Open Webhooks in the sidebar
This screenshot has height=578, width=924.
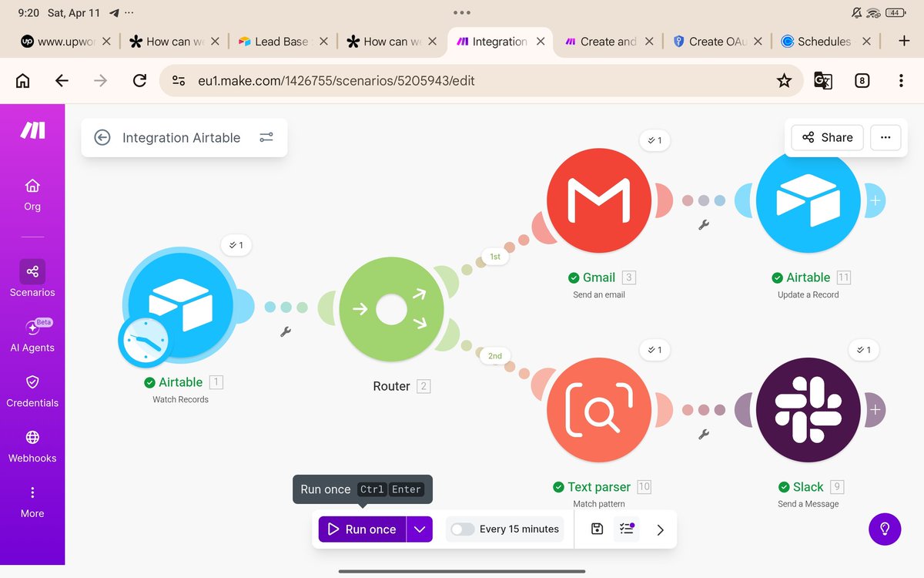(32, 446)
